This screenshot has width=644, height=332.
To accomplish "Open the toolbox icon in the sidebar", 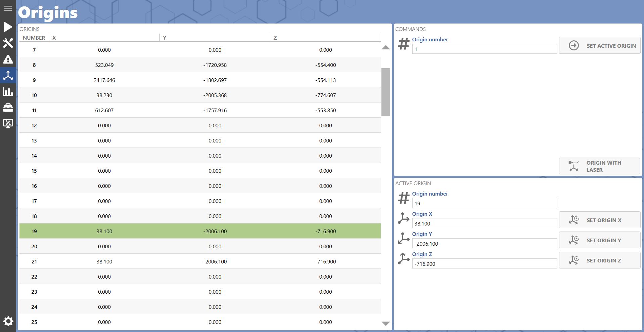I will click(8, 108).
